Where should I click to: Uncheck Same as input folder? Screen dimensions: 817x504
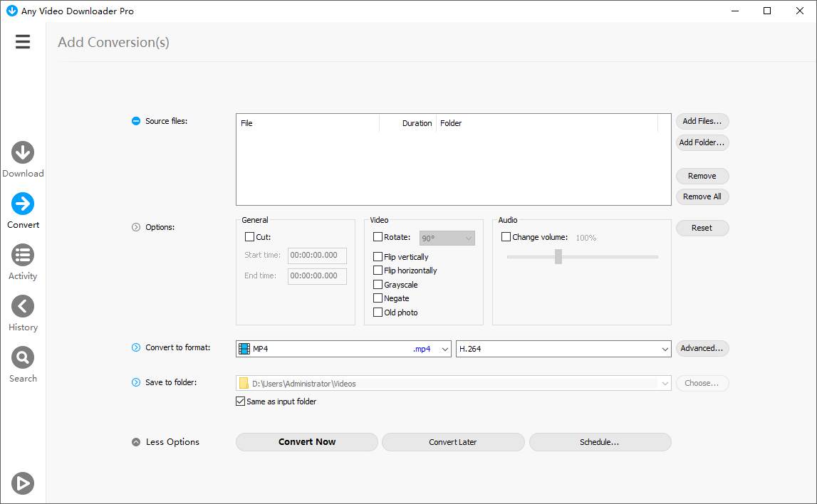tap(240, 401)
